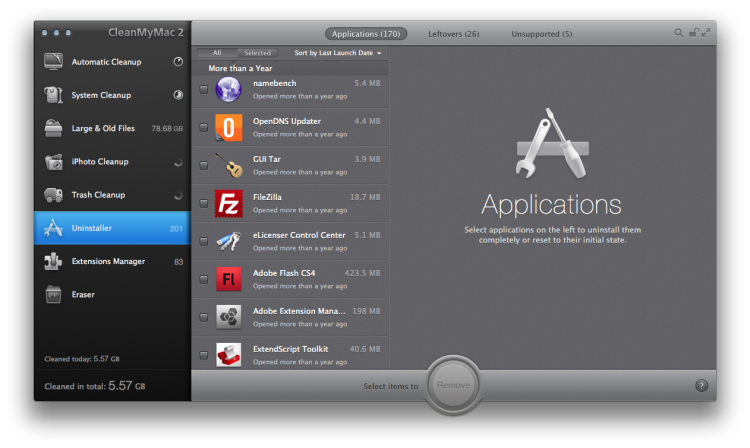Open search with the magnifier icon
This screenshot has height=448, width=750.
click(678, 33)
